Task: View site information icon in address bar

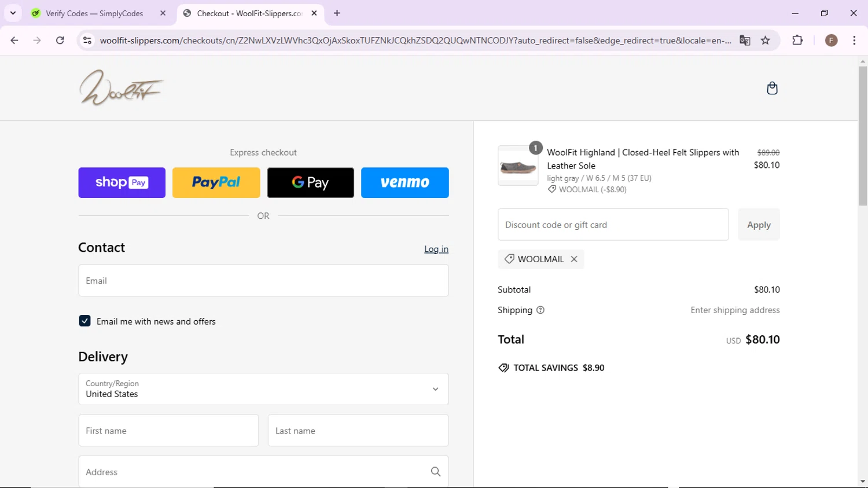Action: click(87, 41)
